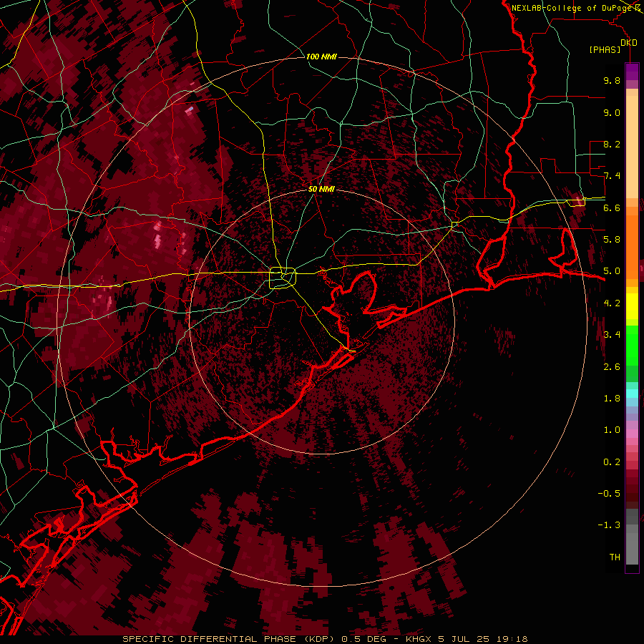Select the "1.0" scale value
This screenshot has height=644, width=644.
612,429
